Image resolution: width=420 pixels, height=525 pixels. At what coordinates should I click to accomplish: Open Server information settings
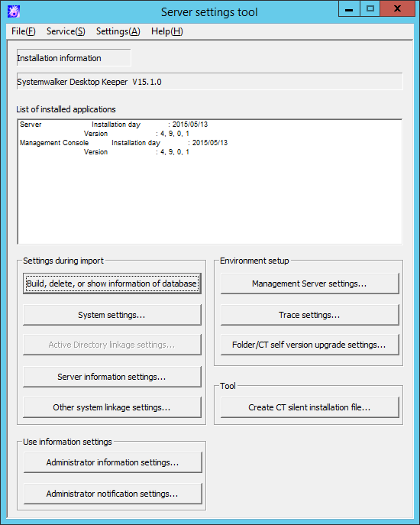click(x=112, y=377)
